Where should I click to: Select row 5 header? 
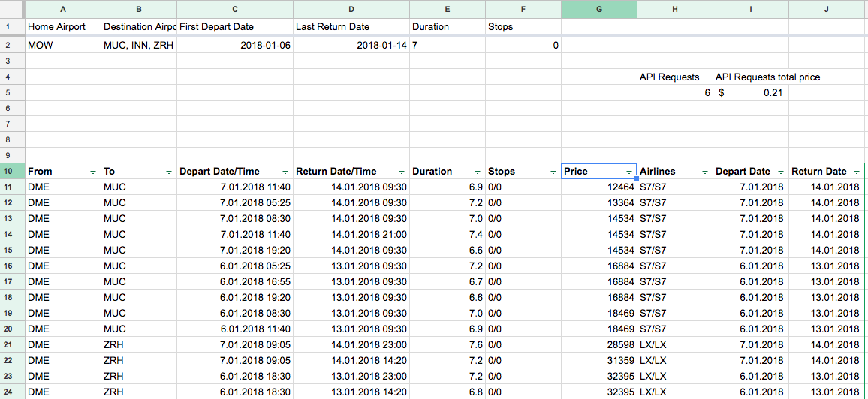coord(12,93)
